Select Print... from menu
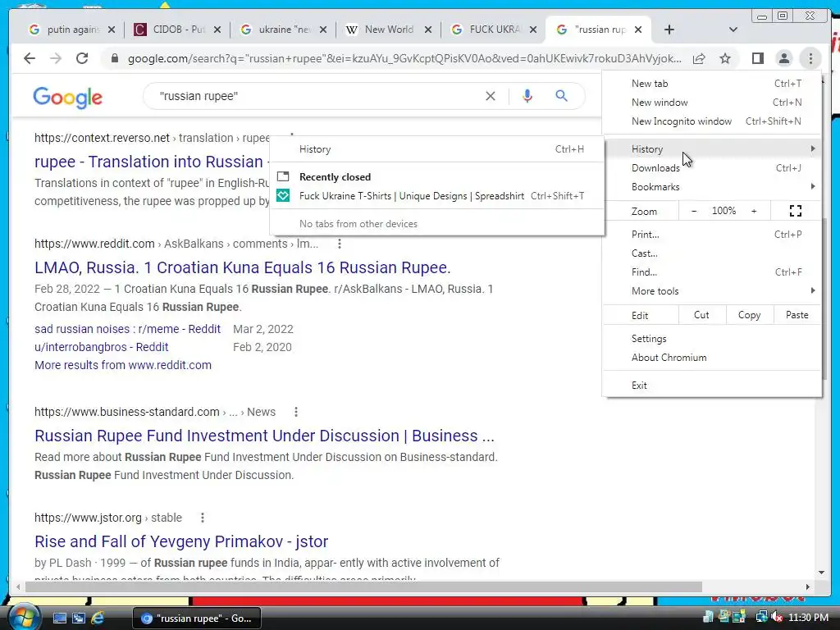 (711, 235)
